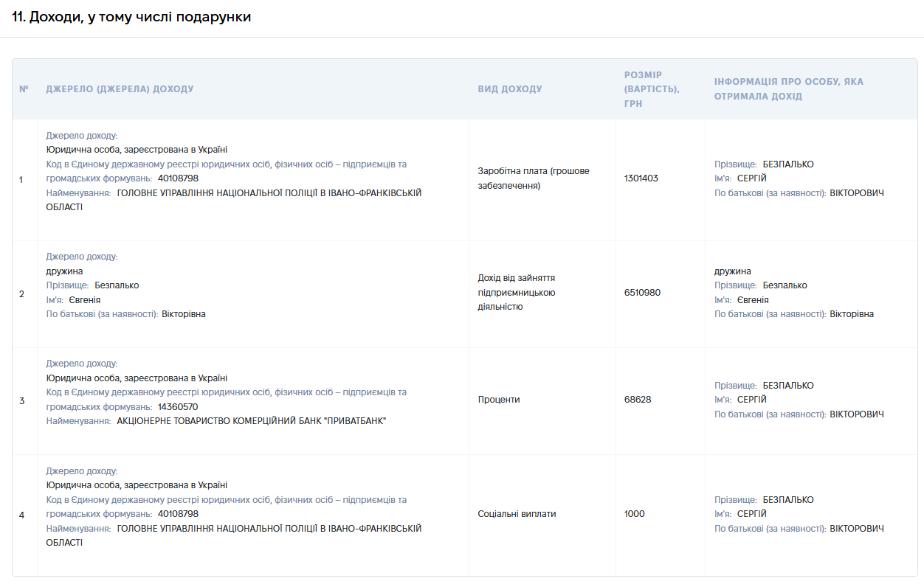Viewport: 924px width, 587px height.
Task: Click the amount 1000
Action: (634, 514)
